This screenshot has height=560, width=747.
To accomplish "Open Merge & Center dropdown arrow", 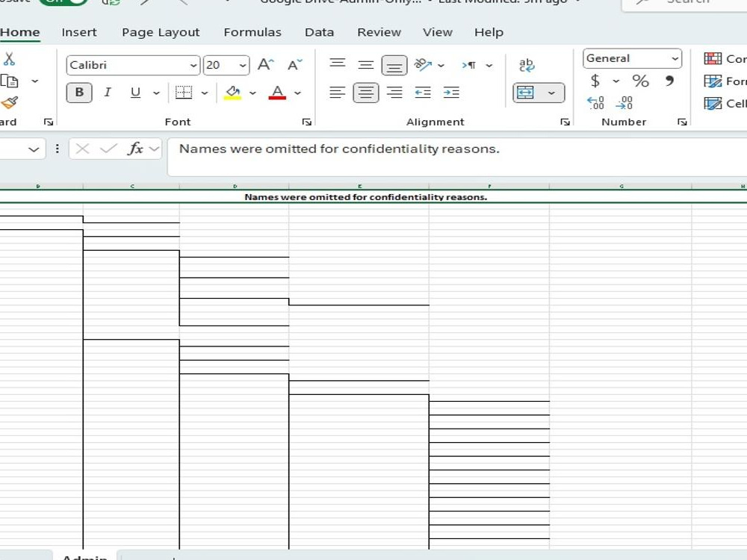I will pos(552,93).
